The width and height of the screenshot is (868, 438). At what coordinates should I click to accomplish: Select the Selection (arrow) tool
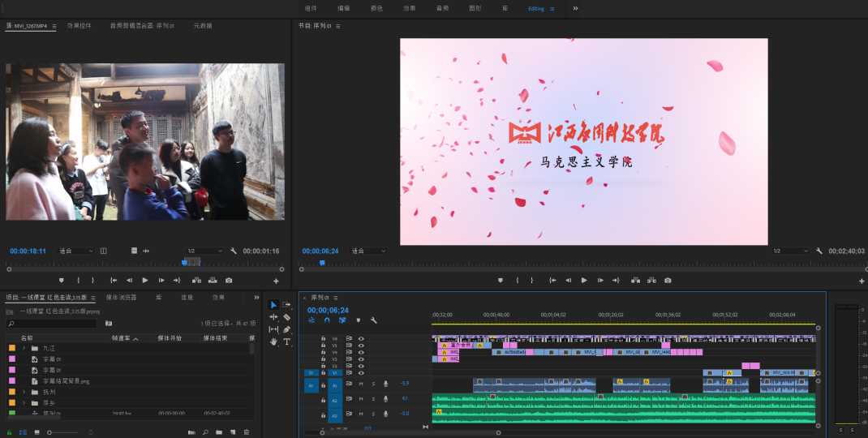pos(273,305)
